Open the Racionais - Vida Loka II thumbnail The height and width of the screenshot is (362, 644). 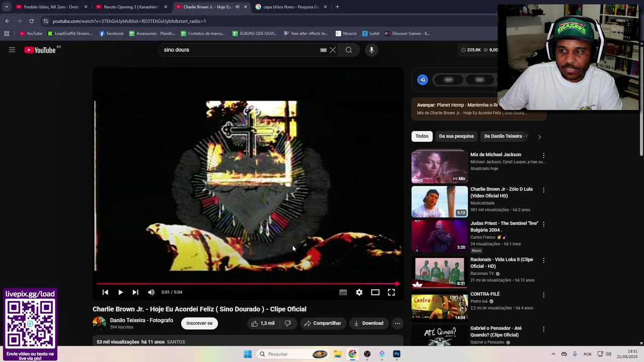coord(440,272)
